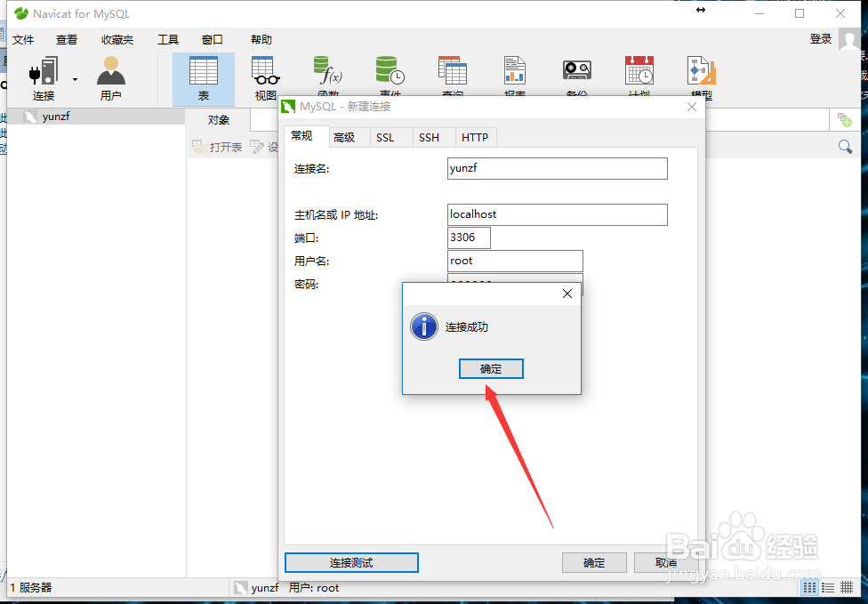Select the Table (表) toolbar icon
This screenshot has width=868, height=604.
click(x=204, y=79)
